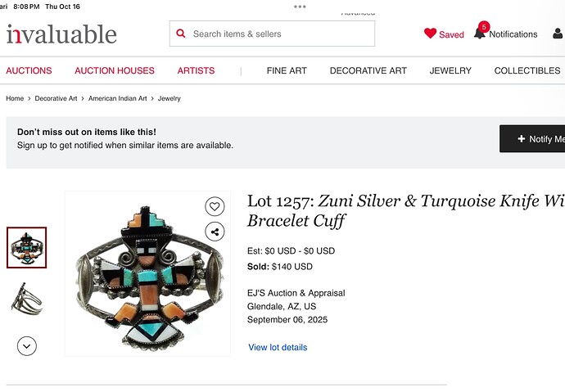Favorite this lot with heart button
Screen dimensions: 565x392
click(214, 206)
